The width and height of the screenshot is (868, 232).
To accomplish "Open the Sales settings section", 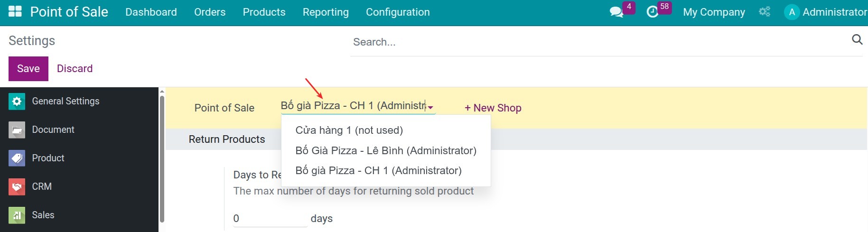I will pos(43,215).
